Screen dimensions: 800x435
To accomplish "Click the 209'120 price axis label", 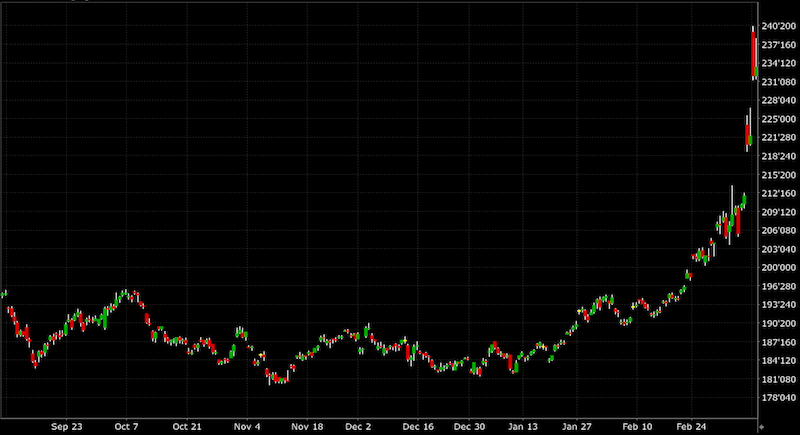I will pyautogui.click(x=779, y=212).
